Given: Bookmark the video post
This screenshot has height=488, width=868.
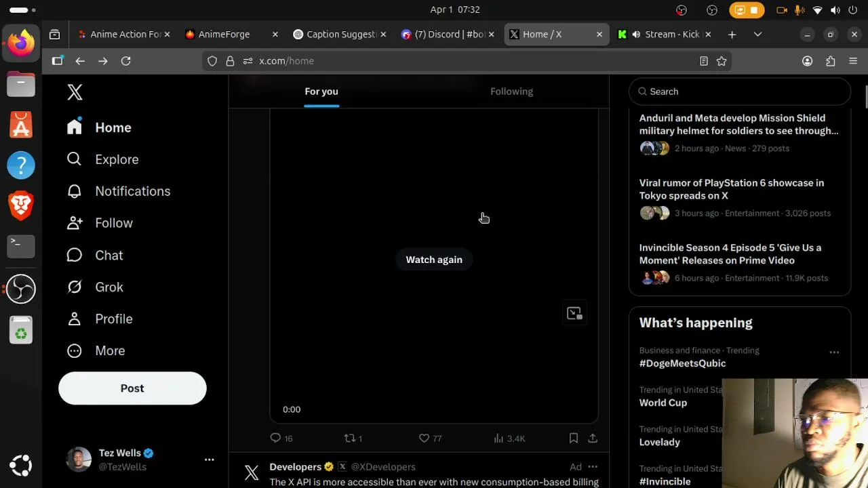Looking at the screenshot, I should coord(574,439).
